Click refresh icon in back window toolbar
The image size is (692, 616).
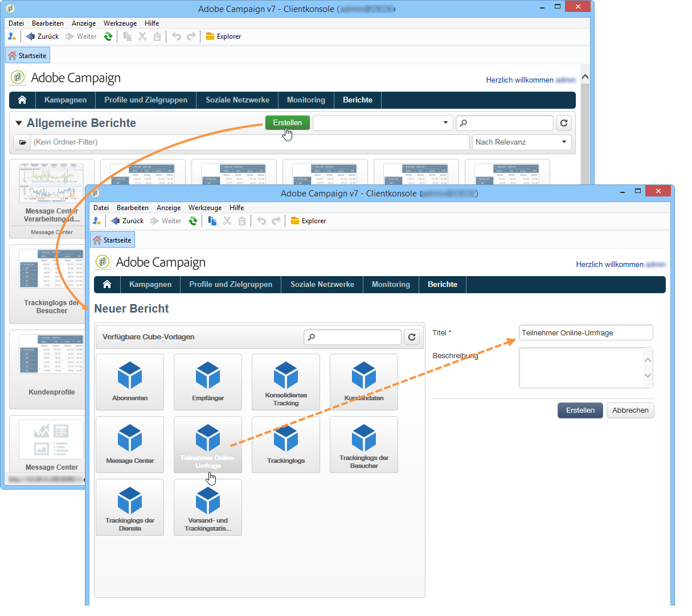[108, 36]
